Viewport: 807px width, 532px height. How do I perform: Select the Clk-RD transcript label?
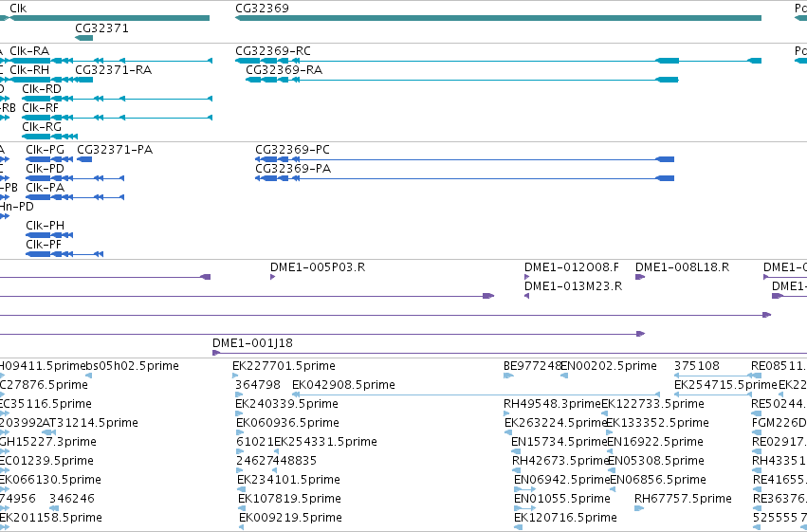[x=42, y=89]
